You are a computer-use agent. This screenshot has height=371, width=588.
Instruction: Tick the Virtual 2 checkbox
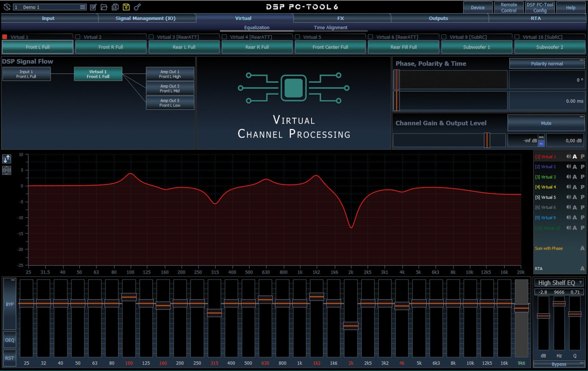point(78,37)
